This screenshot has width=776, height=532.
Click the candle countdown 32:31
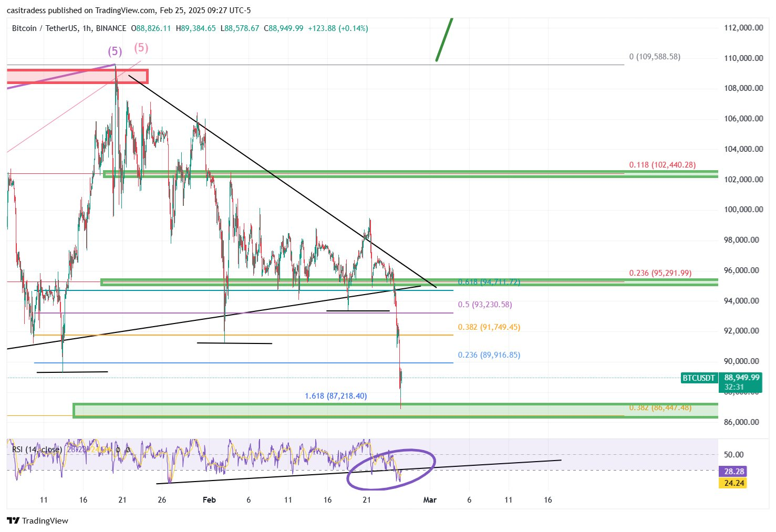(x=734, y=387)
